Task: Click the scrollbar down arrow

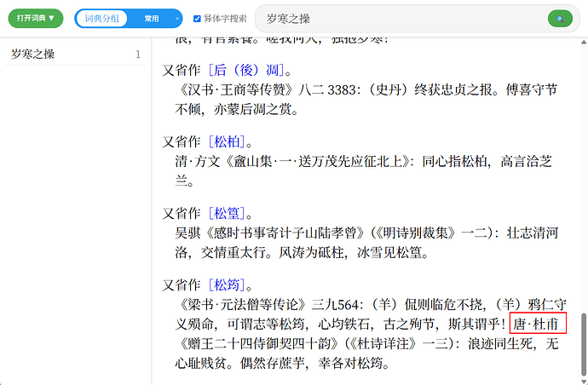Action: pyautogui.click(x=584, y=382)
